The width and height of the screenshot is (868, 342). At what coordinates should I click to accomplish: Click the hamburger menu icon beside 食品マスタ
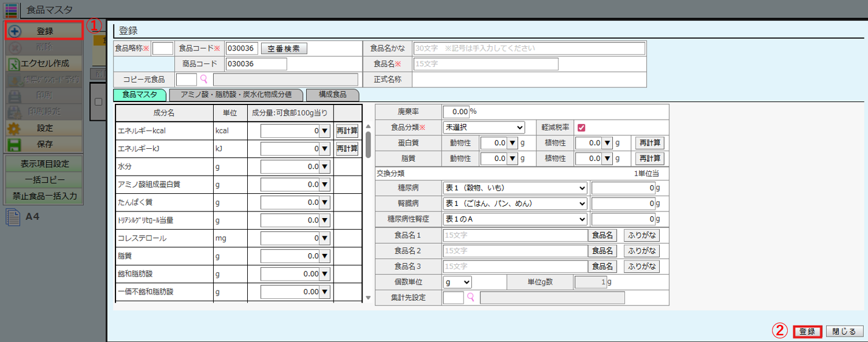tap(11, 9)
